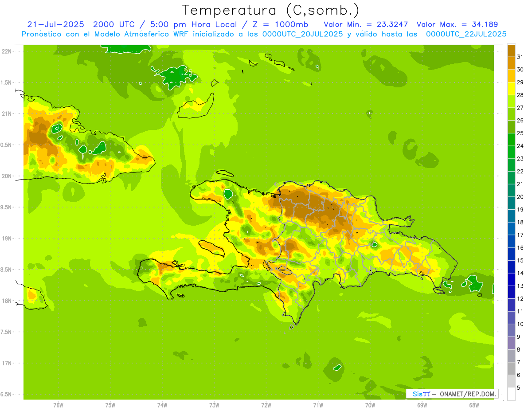The image size is (532, 411).
Task: Click 'Valor Min. = 23.3247' text
Action: [x=366, y=24]
